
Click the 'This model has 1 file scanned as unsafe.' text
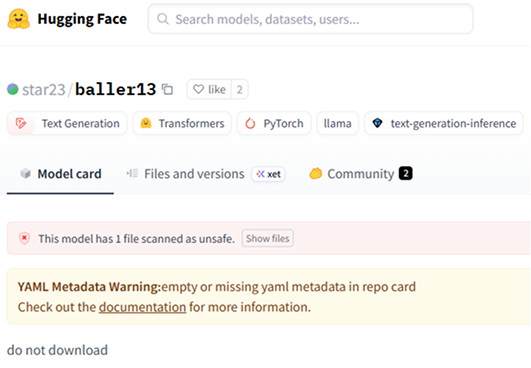(136, 239)
